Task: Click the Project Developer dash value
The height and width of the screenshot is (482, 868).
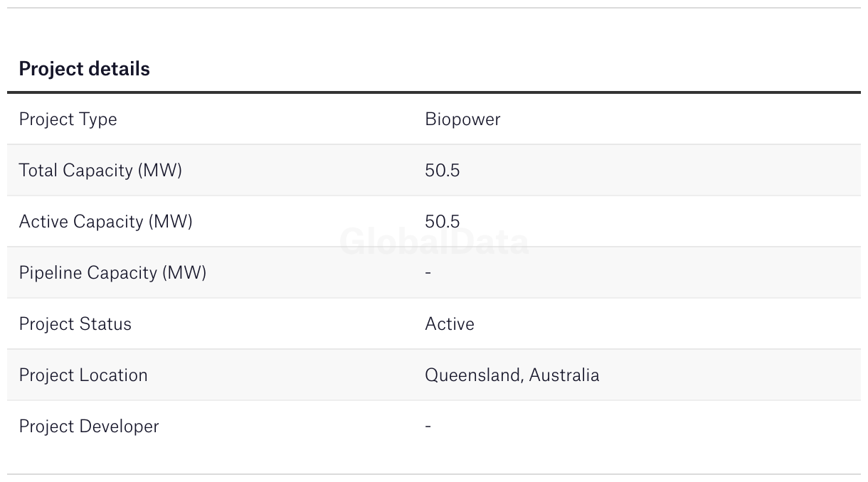Action: [x=428, y=427]
